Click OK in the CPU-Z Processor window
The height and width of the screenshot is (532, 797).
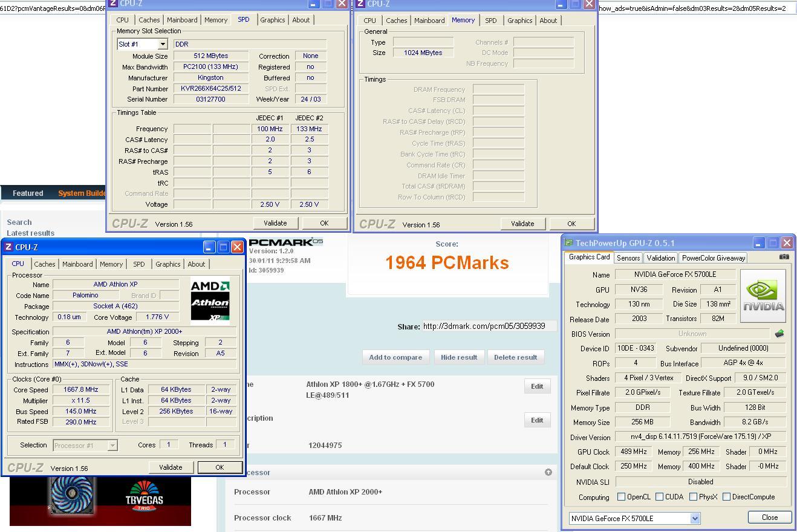pyautogui.click(x=220, y=467)
